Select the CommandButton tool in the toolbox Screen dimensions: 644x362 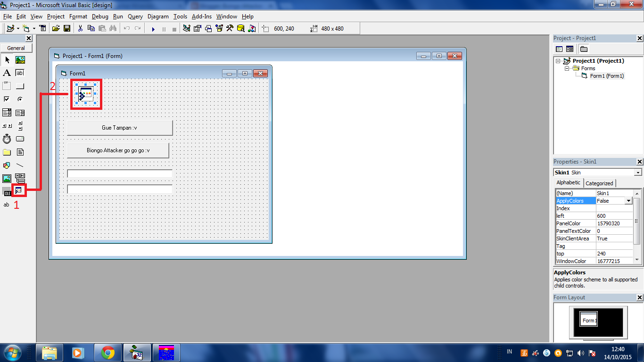click(x=19, y=85)
